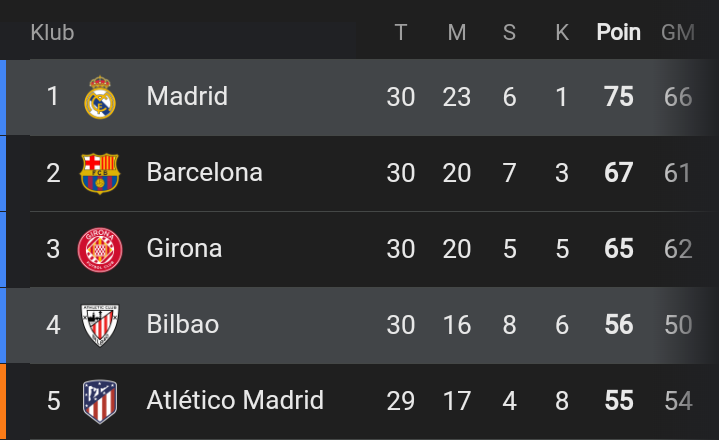Click the Athletic Bilbao crest

tap(100, 325)
